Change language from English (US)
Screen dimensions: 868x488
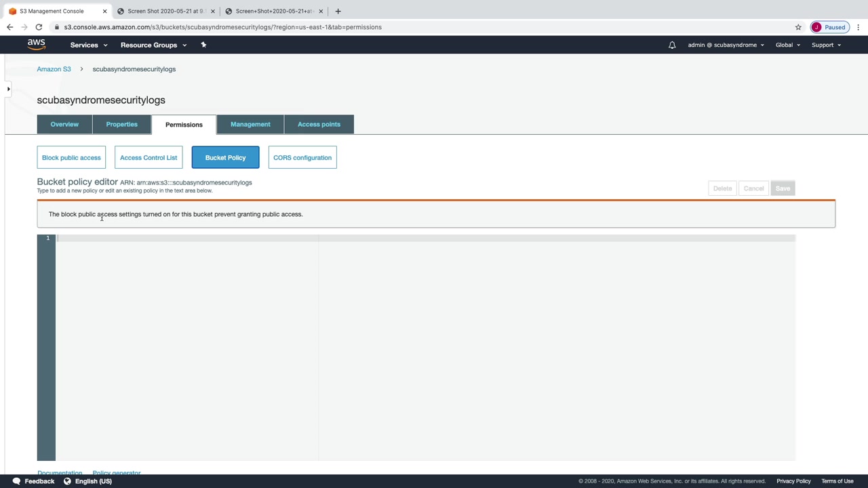point(94,481)
